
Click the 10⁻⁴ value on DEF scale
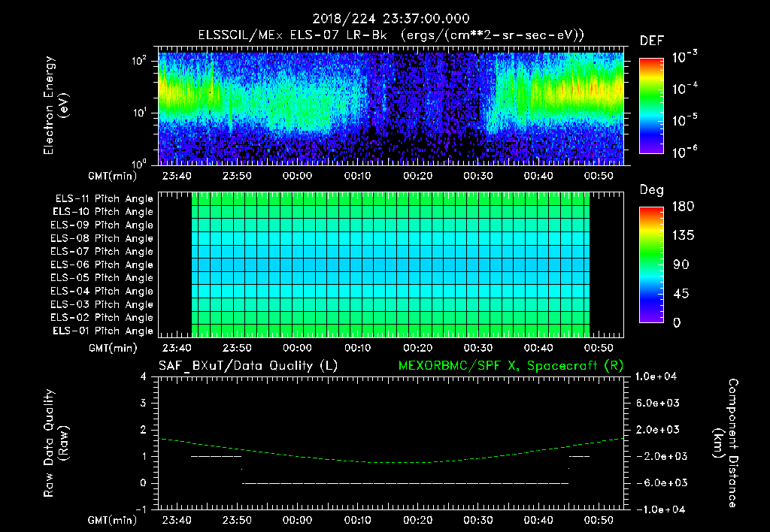pyautogui.click(x=684, y=89)
